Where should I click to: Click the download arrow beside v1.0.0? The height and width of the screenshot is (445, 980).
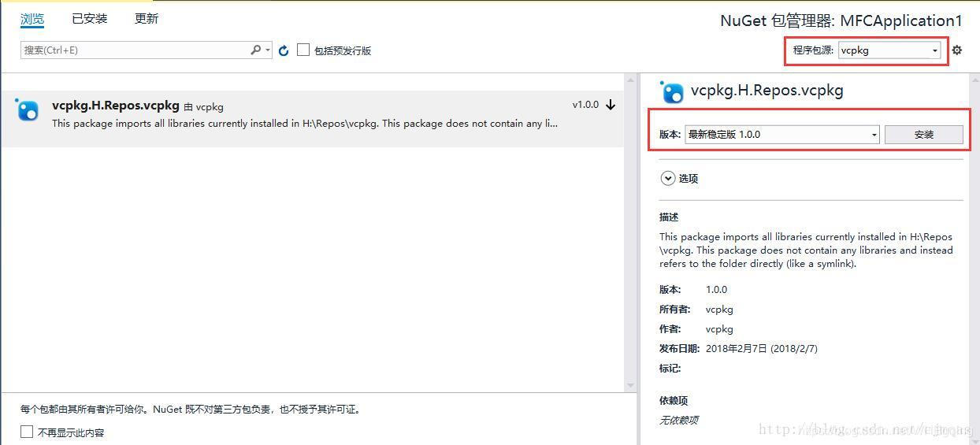(611, 105)
